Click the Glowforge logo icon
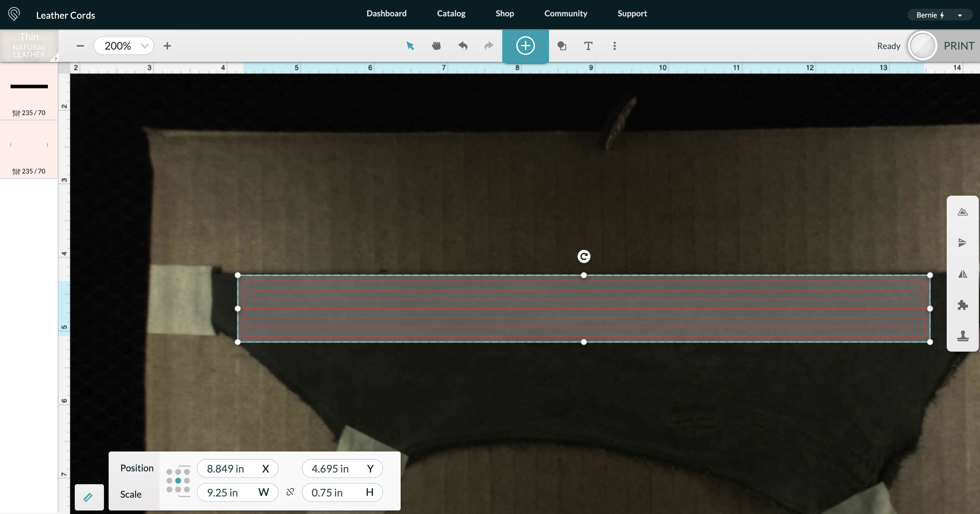The image size is (980, 514). (14, 15)
